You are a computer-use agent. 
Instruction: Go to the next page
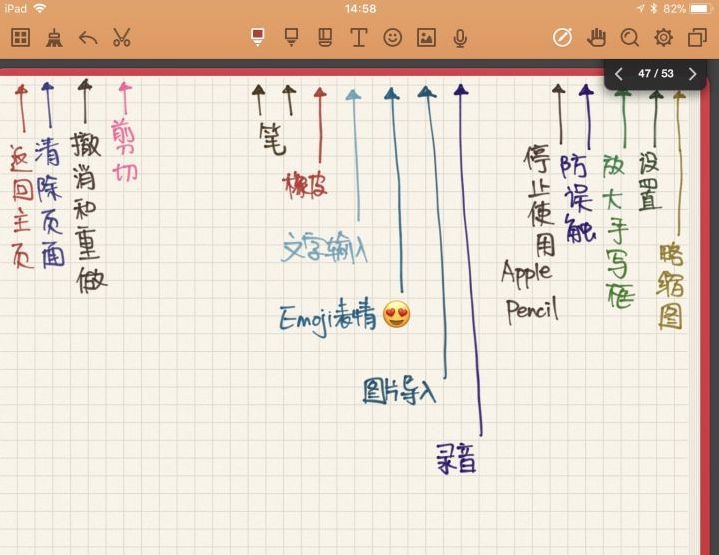click(x=692, y=74)
